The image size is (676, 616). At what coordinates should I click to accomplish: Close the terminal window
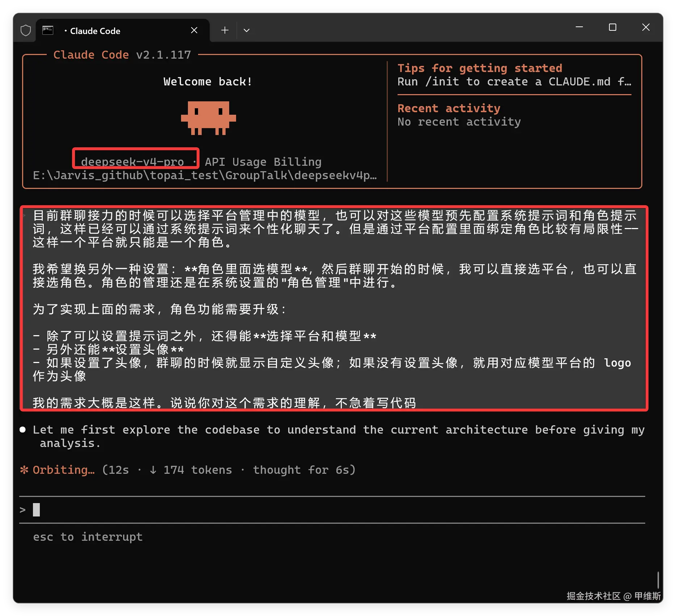(x=646, y=27)
